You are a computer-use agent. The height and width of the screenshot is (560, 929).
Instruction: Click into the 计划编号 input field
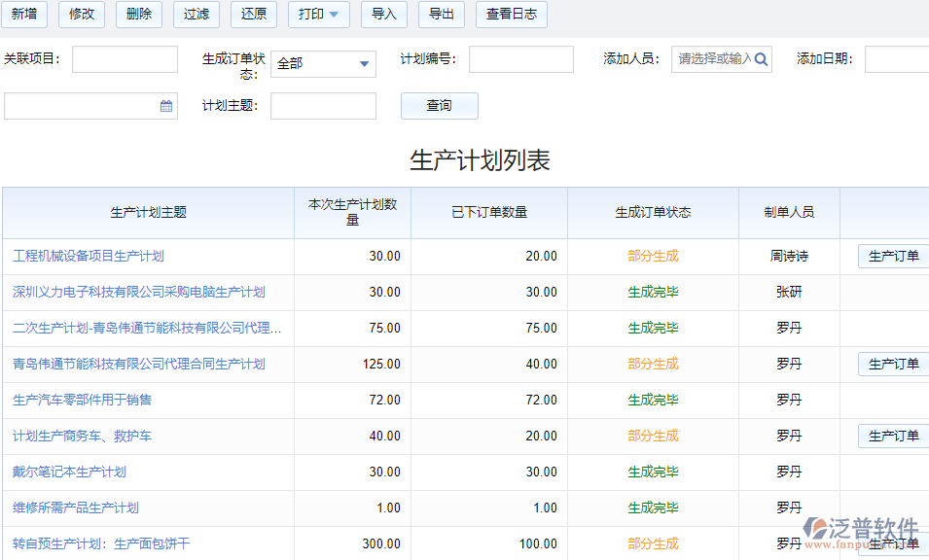521,58
